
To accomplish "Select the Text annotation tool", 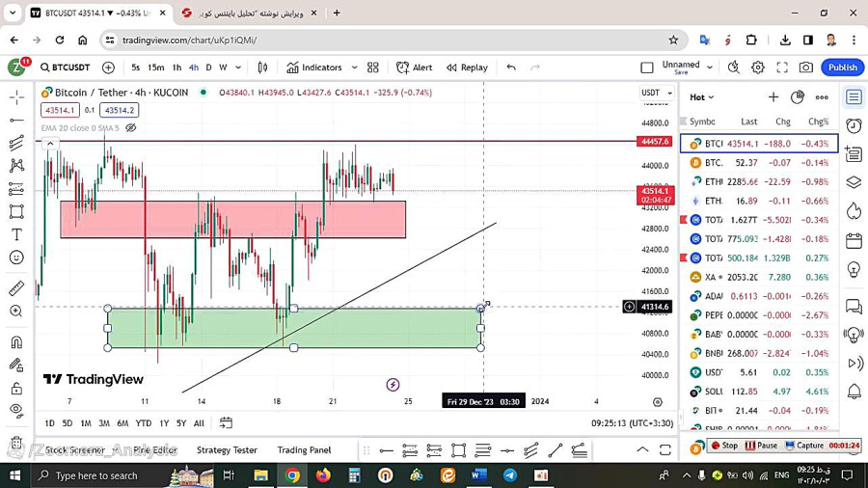I will pos(16,234).
